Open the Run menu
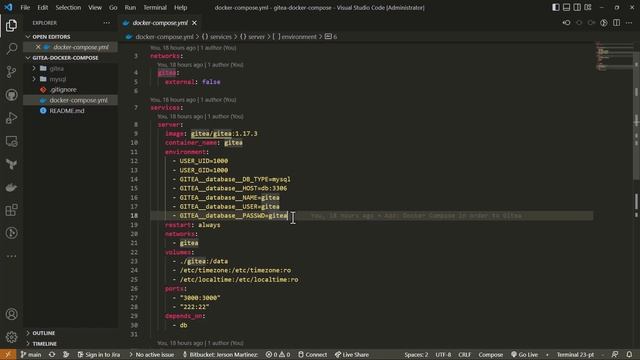This screenshot has height=360, width=640. [x=130, y=7]
